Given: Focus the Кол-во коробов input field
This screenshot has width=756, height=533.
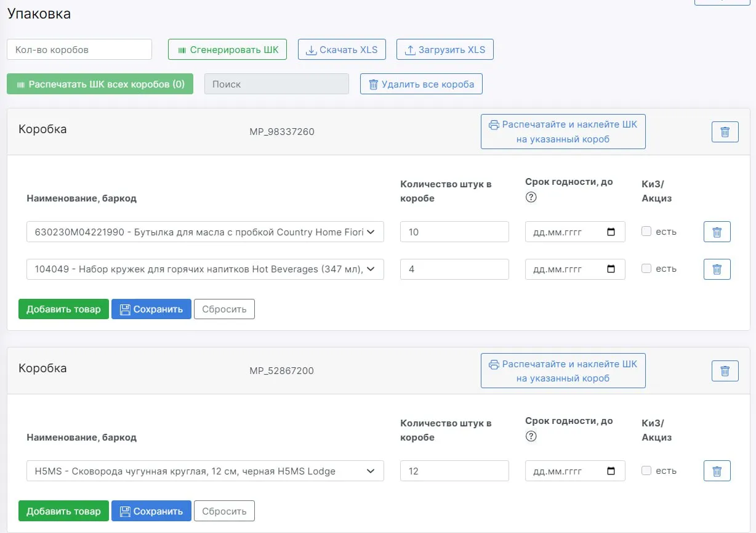Looking at the screenshot, I should (79, 50).
